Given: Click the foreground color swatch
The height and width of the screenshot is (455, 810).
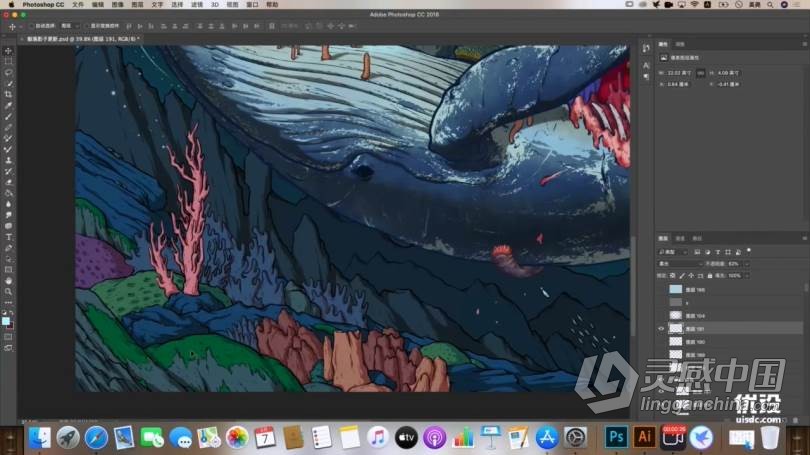Looking at the screenshot, I should 7,319.
